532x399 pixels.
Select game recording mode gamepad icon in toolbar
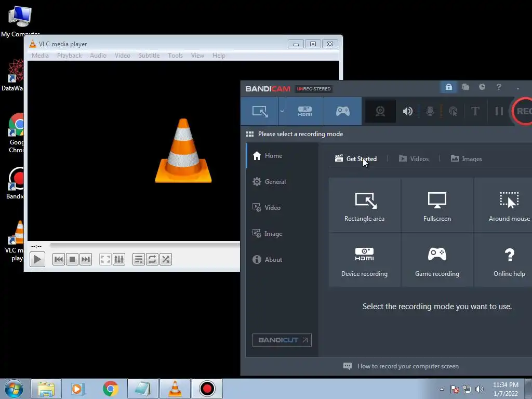click(x=343, y=111)
